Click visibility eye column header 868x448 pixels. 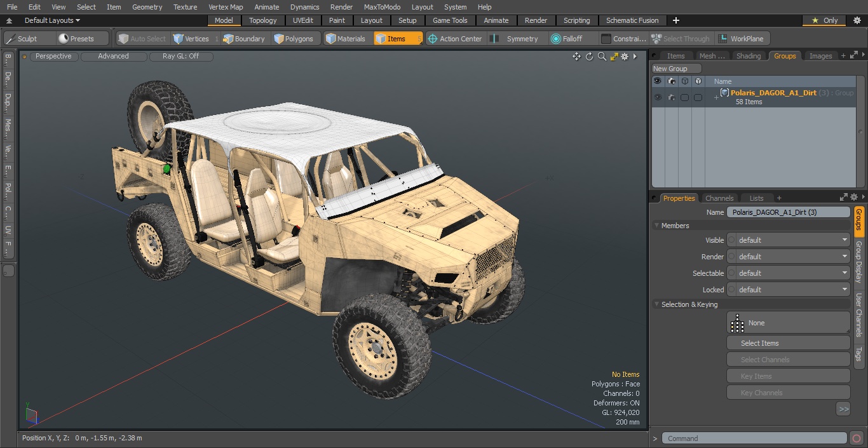tap(658, 81)
